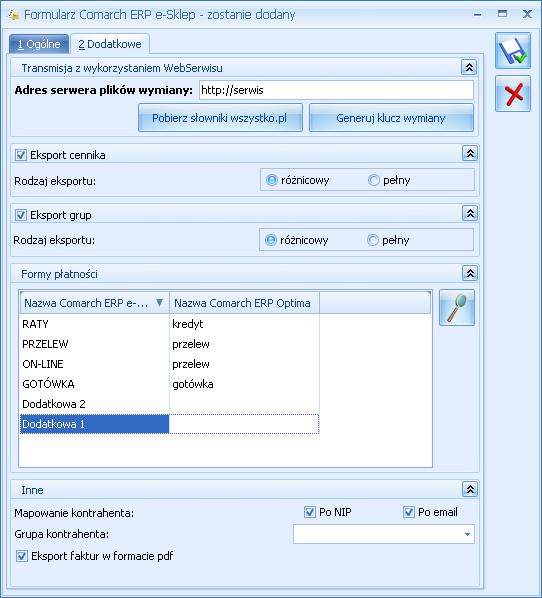This screenshot has height=598, width=542.
Task: Toggle Eksport faktur w formacie pdf checkbox
Action: 22,556
